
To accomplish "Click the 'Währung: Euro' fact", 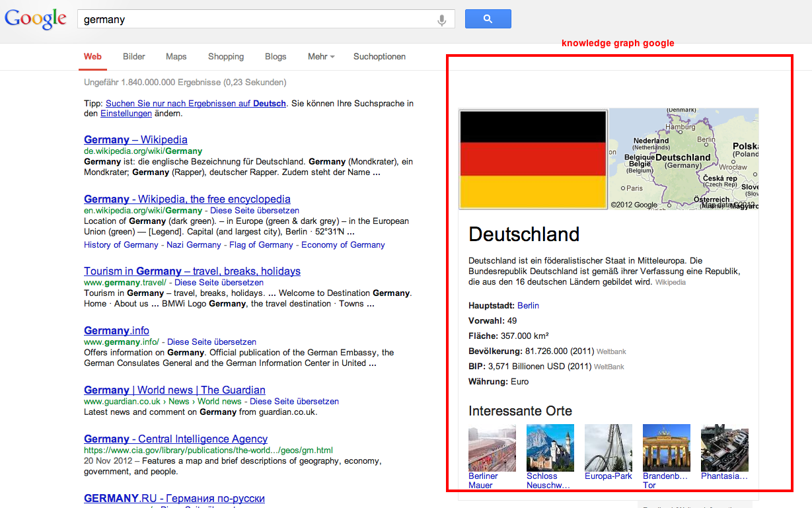I will coord(499,381).
